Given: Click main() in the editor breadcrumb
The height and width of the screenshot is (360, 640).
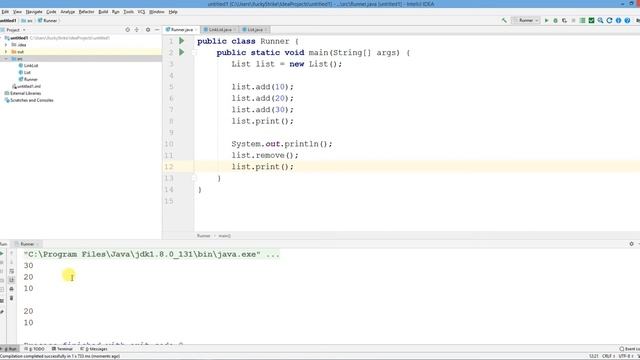Looking at the screenshot, I should [224, 236].
